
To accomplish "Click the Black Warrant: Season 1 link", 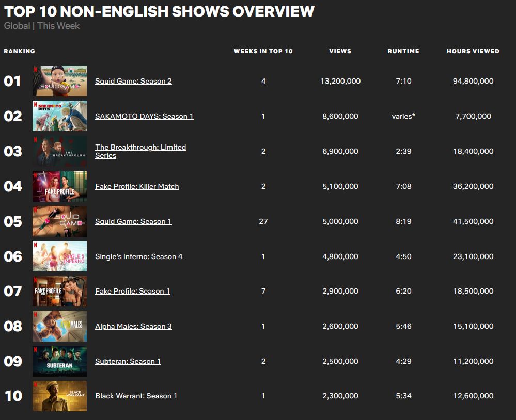I will 136,396.
